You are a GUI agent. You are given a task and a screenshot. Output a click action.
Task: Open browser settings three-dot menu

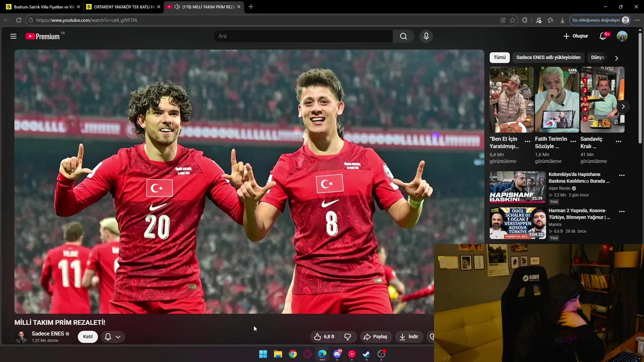[637, 20]
